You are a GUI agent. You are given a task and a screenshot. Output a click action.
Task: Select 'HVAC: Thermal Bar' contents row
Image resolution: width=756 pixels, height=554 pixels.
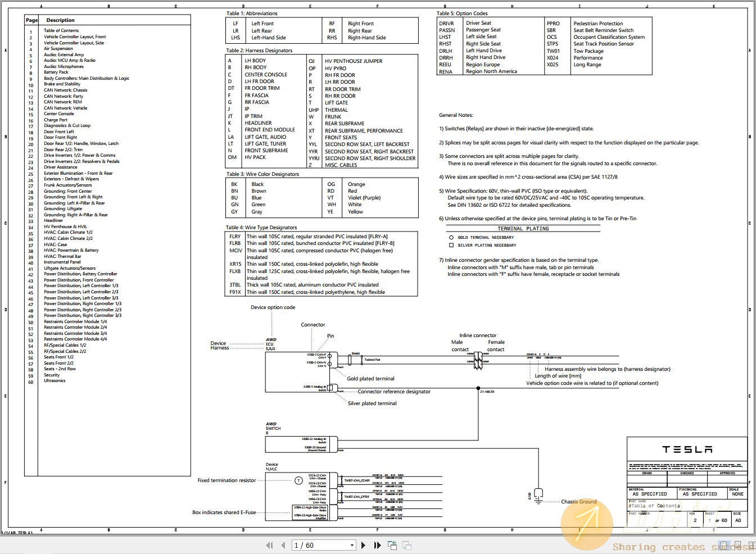pos(62,256)
